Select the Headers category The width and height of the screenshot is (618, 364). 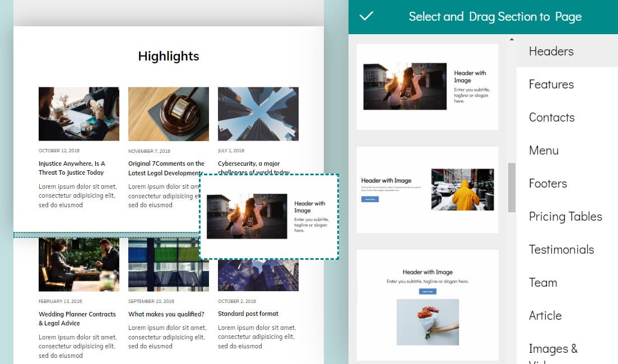(x=551, y=51)
